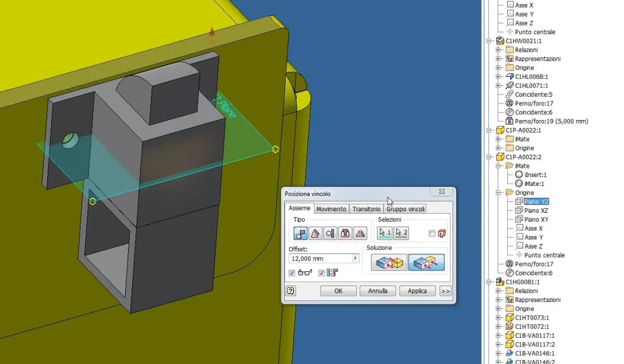The height and width of the screenshot is (364, 624).
Task: Collapse the C1HG0081:1 node
Action: tap(488, 282)
